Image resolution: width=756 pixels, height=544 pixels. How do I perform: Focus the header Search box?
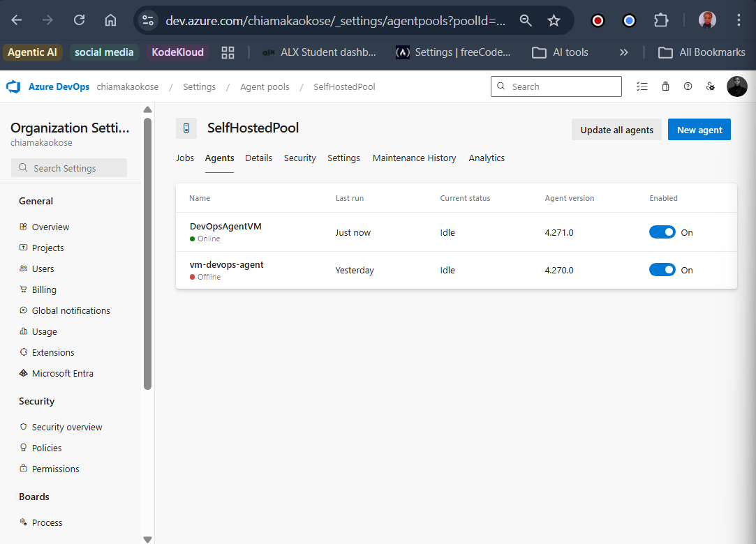tap(556, 86)
